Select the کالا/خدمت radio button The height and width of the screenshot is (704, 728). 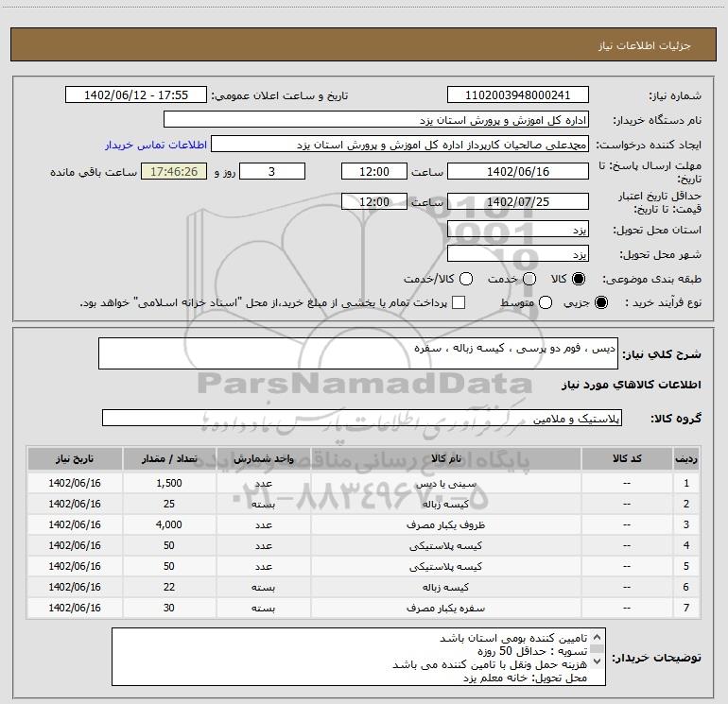tap(466, 279)
